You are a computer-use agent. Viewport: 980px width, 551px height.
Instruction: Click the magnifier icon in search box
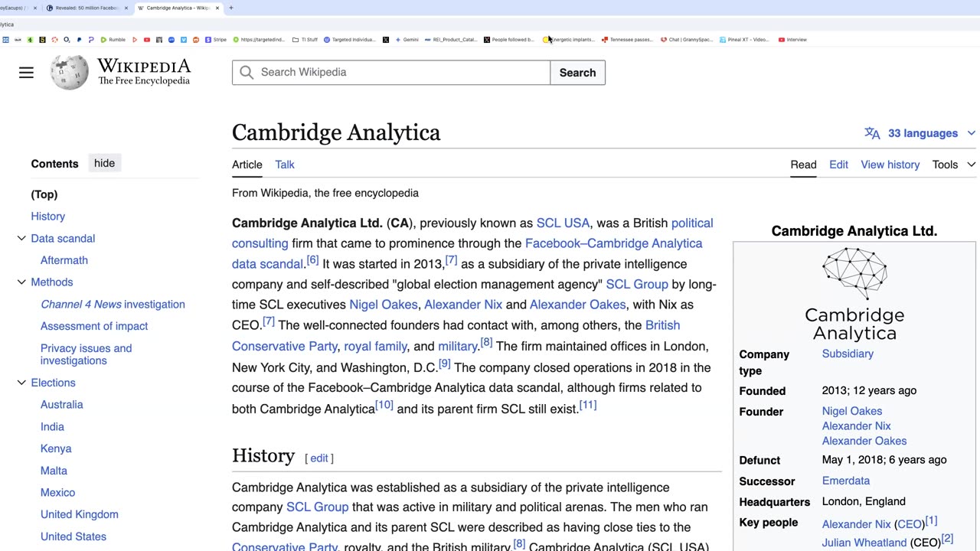click(x=247, y=72)
